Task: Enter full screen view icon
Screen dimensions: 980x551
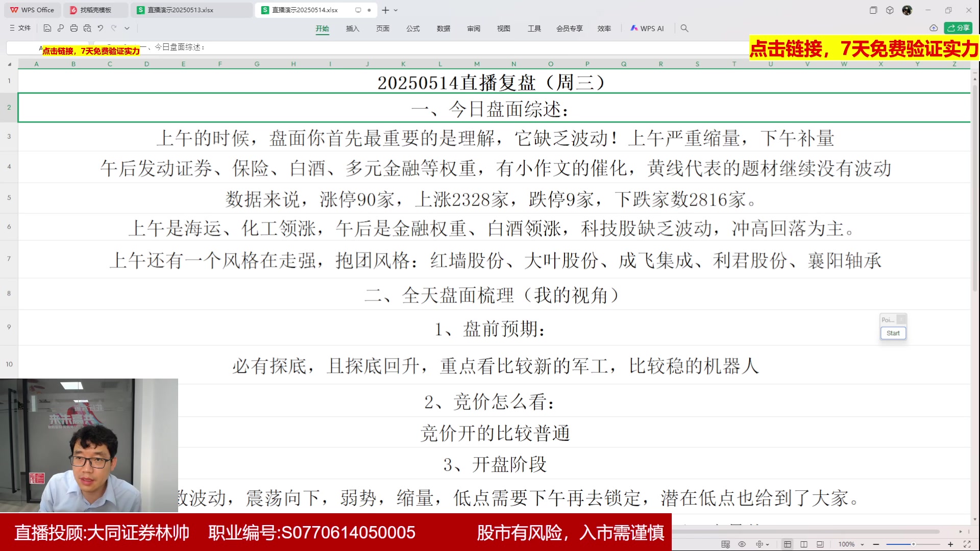Action: click(967, 544)
